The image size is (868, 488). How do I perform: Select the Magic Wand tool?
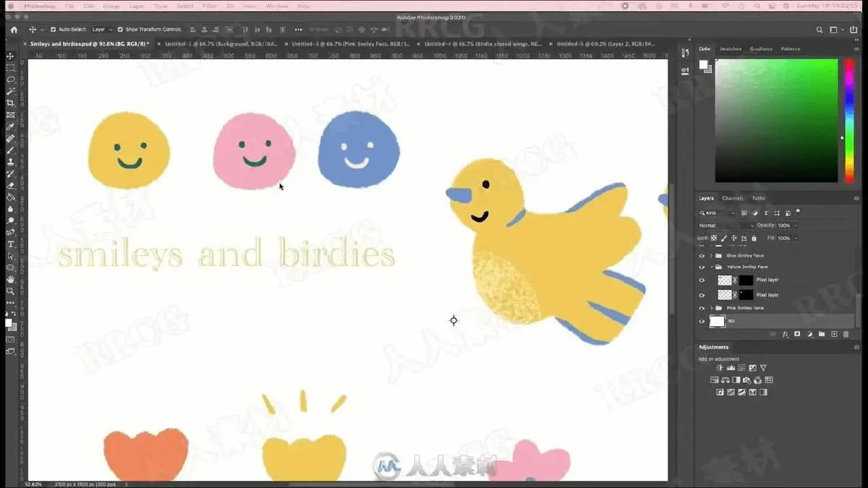click(10, 91)
